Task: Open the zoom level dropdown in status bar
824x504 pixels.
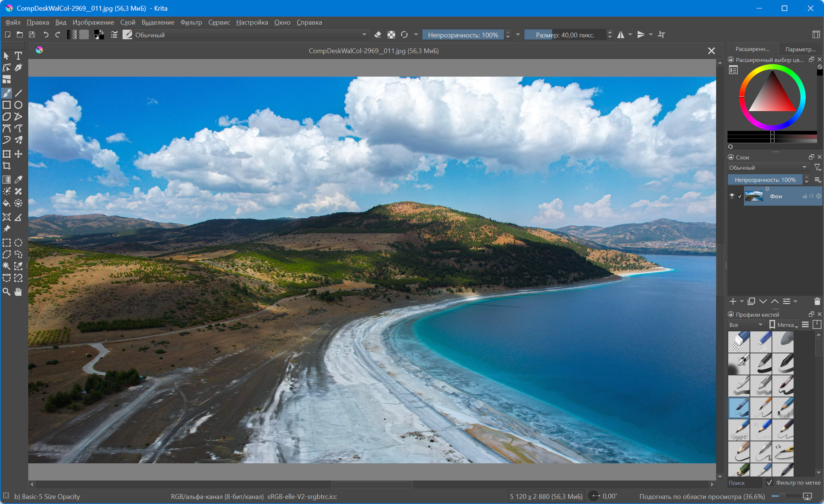Action: [702, 496]
